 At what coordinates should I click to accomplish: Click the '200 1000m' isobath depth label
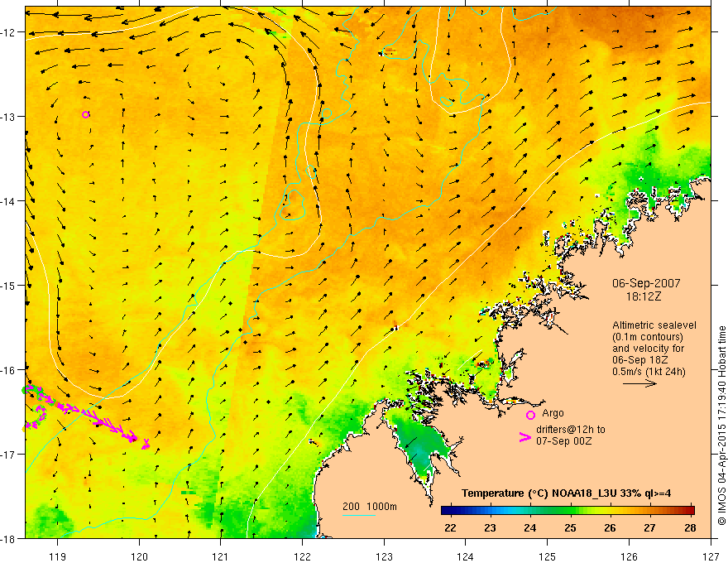370,507
